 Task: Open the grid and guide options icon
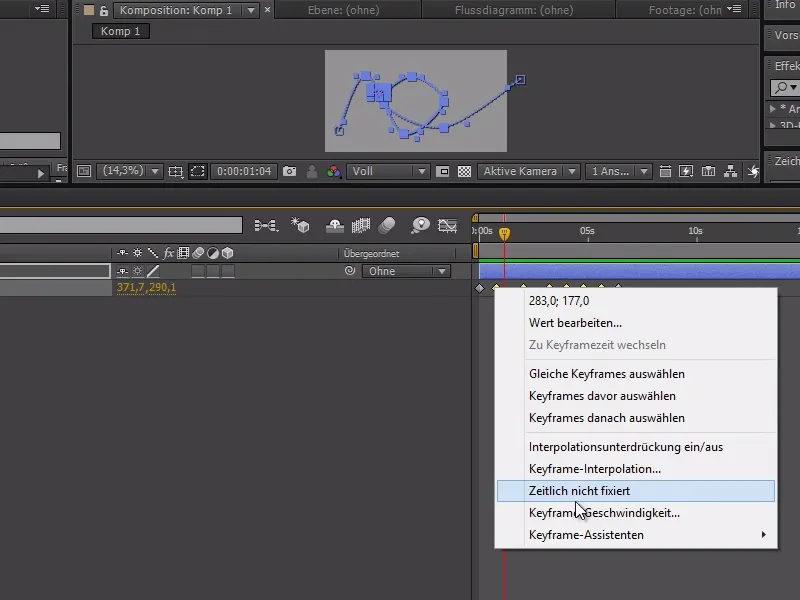(x=176, y=171)
